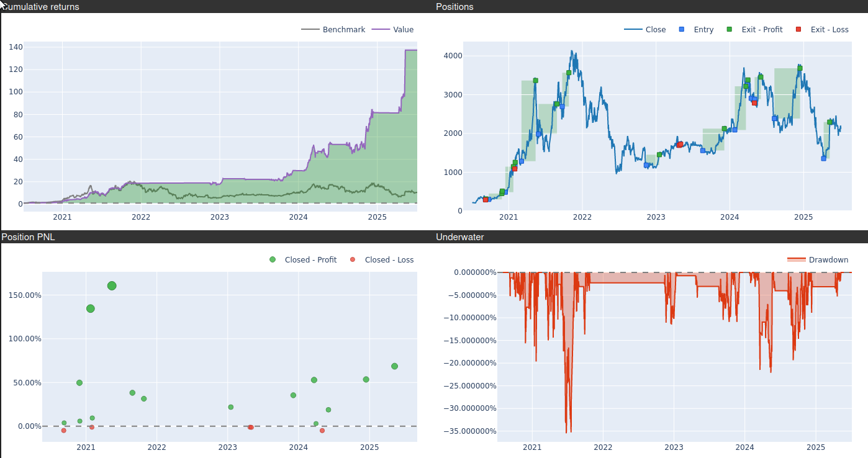Select the profit bubble near 135% in 2021
Viewport: 868px width, 458px height.
tap(91, 308)
